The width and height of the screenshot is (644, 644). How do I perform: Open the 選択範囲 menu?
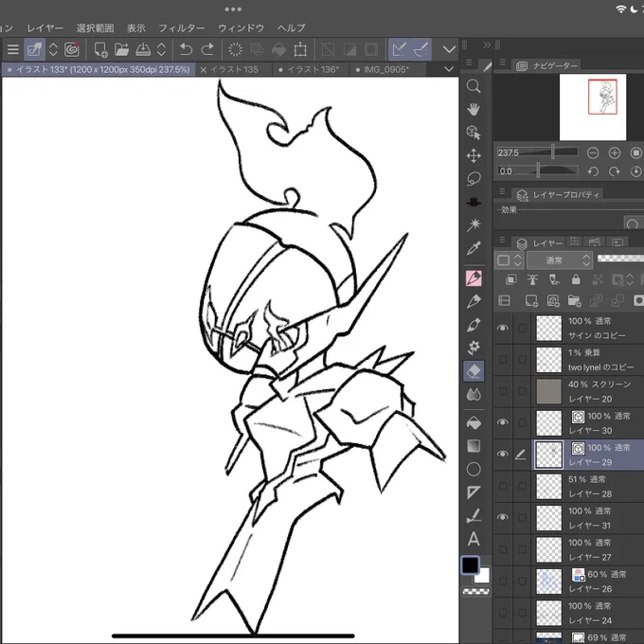click(x=95, y=27)
